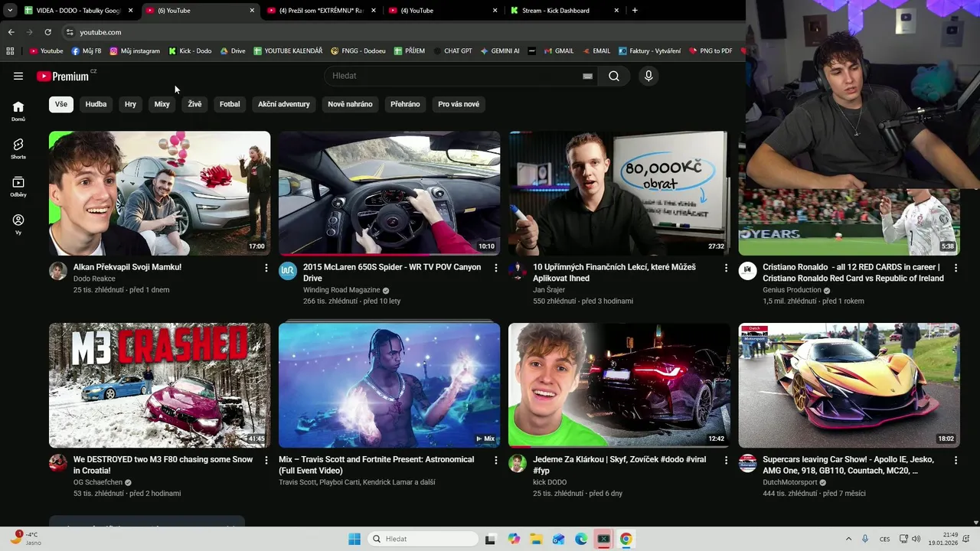Image resolution: width=980 pixels, height=551 pixels.
Task: Open the M3 CRASHED video thumbnail
Action: tap(159, 385)
